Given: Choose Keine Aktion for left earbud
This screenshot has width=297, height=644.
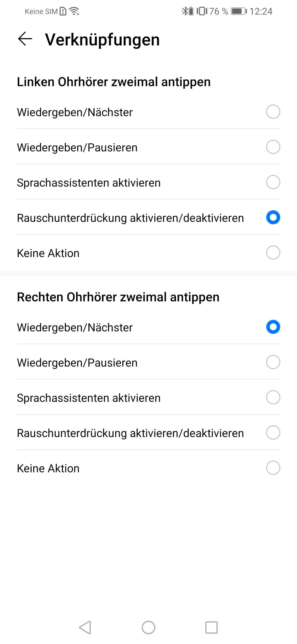Looking at the screenshot, I should click(273, 253).
